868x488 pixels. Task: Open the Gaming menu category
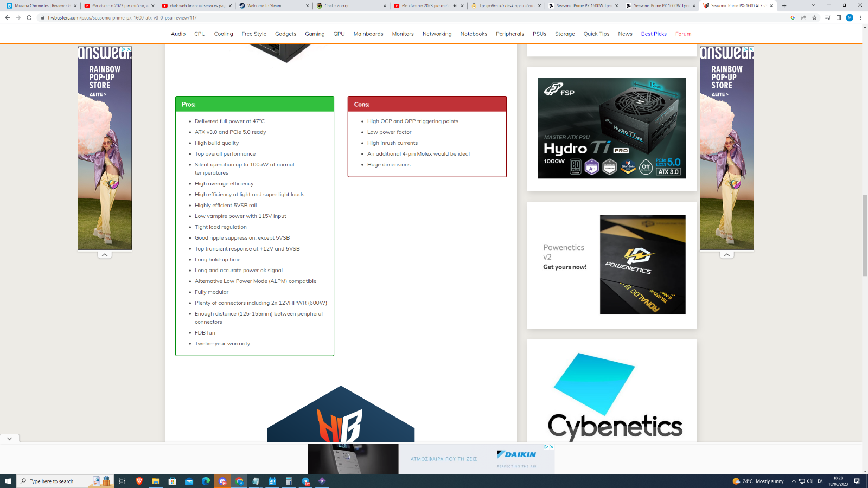pyautogui.click(x=315, y=34)
